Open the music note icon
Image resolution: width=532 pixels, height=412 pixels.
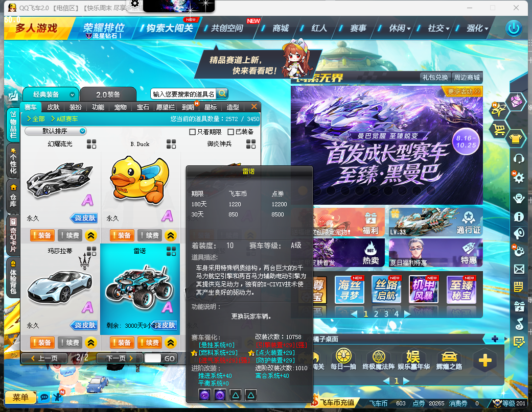[519, 324]
